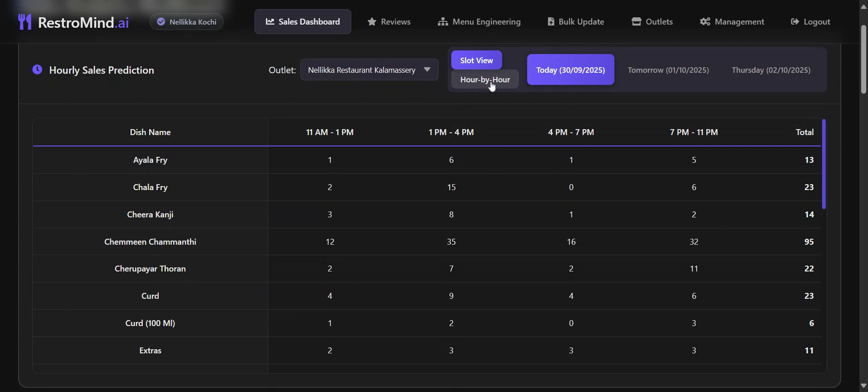Click the checkmark badge icon beside Nellikka Kochi
This screenshot has width=868, height=392.
pyautogui.click(x=160, y=22)
